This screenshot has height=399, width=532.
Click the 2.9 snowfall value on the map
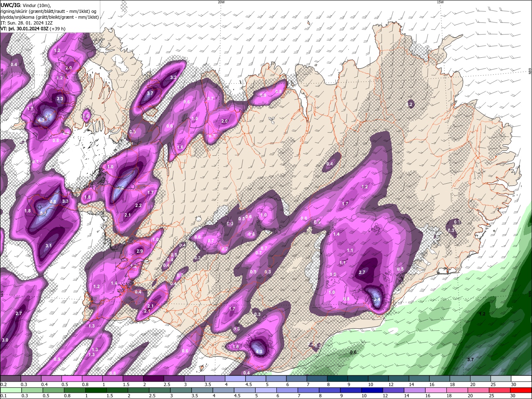click(x=140, y=251)
